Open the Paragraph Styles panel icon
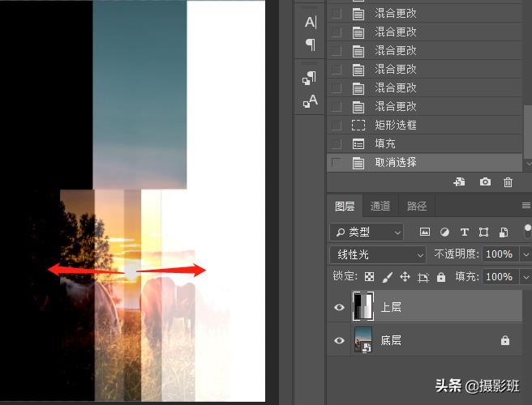 (309, 78)
